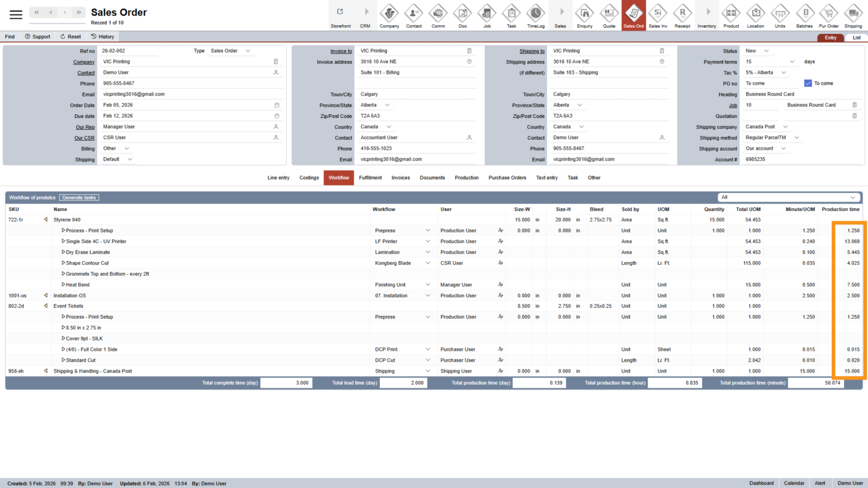Screen dimensions: 868x488
Task: Switch to the Fulfillment tab
Action: 370,178
